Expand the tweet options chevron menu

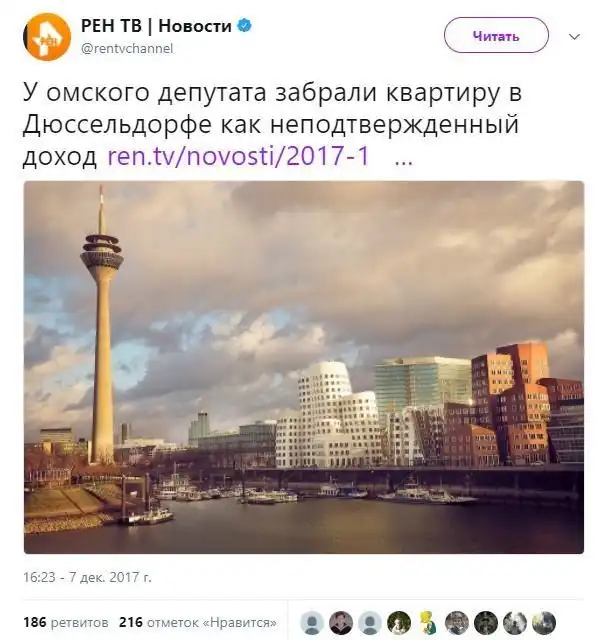click(x=574, y=37)
